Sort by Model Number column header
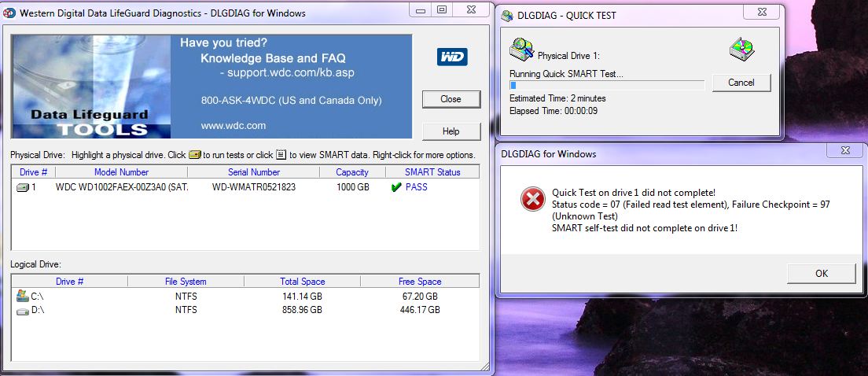868x376 pixels. [121, 172]
